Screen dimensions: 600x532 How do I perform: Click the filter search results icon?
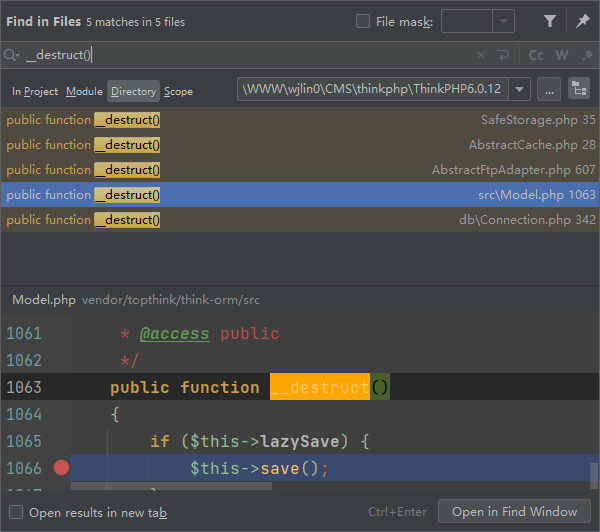click(550, 21)
